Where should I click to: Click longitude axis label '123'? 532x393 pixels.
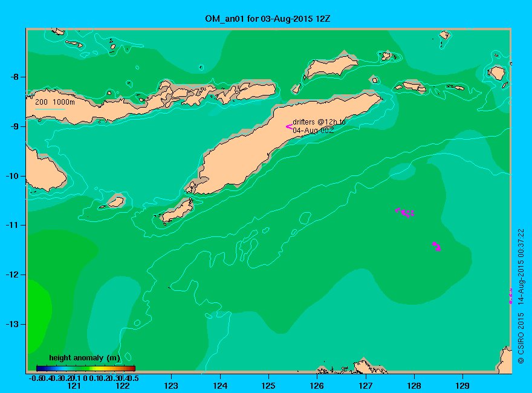(171, 386)
